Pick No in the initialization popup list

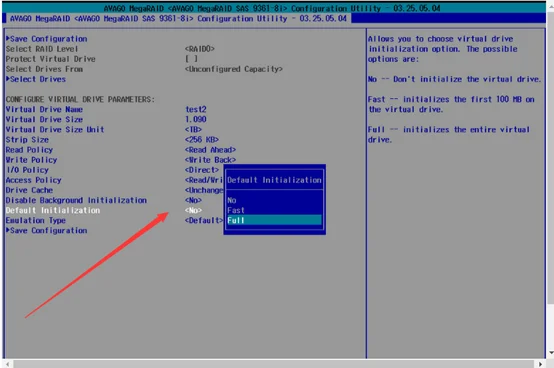[x=232, y=200]
